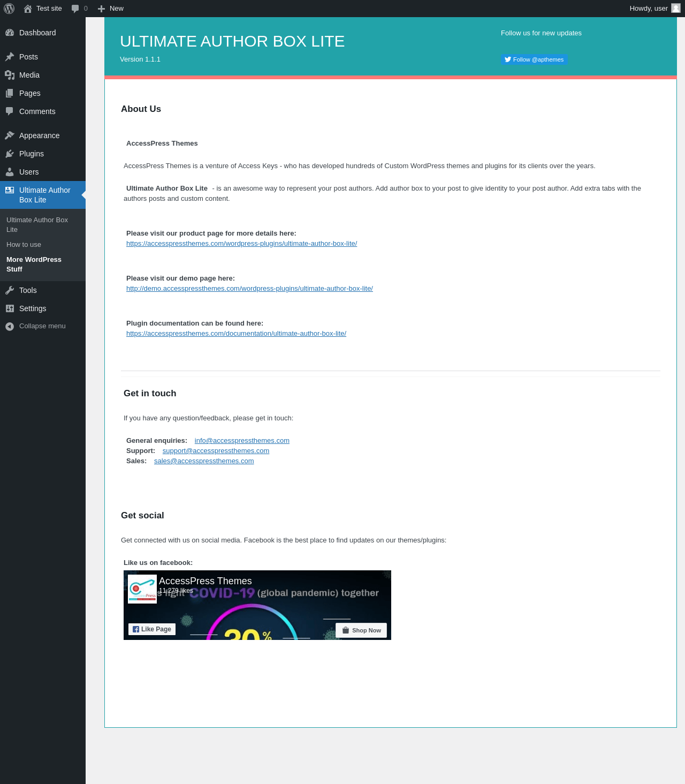Open the product page link
This screenshot has width=685, height=784.
(241, 244)
